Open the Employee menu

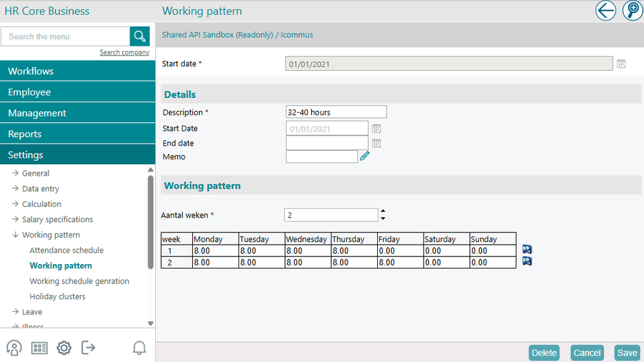[x=77, y=92]
